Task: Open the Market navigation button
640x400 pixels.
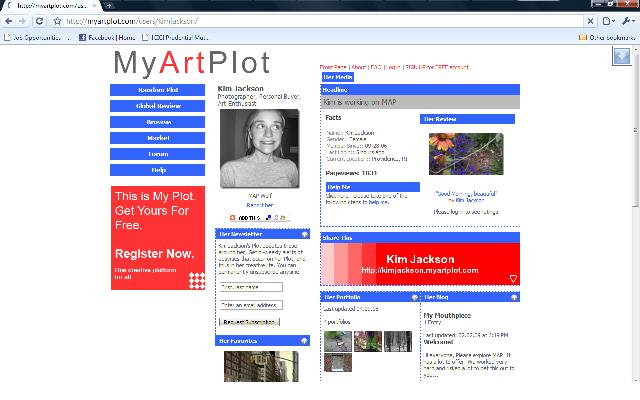Action: click(158, 138)
